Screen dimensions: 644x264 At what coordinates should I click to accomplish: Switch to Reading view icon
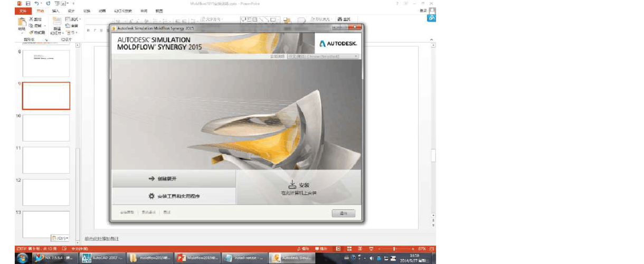[361, 248]
